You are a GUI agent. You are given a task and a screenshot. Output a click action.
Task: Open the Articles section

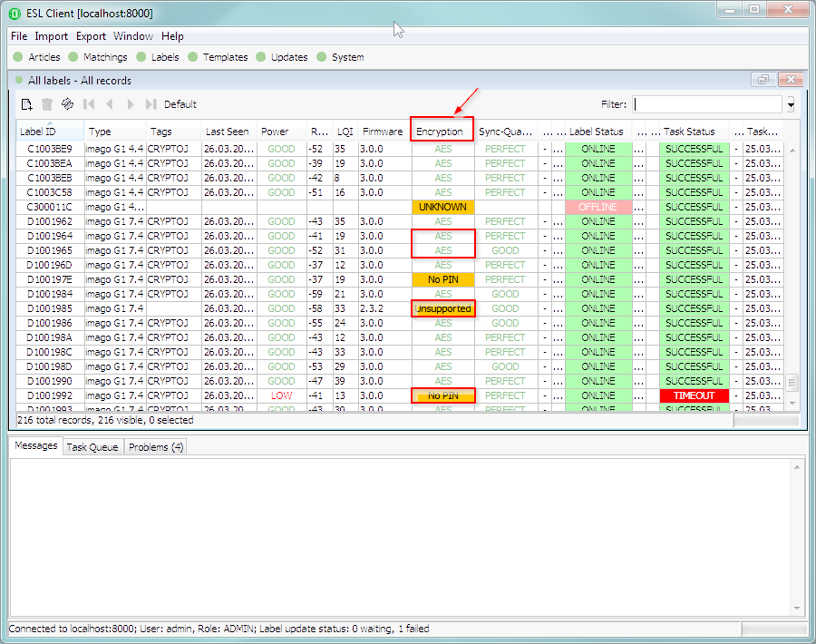click(37, 57)
